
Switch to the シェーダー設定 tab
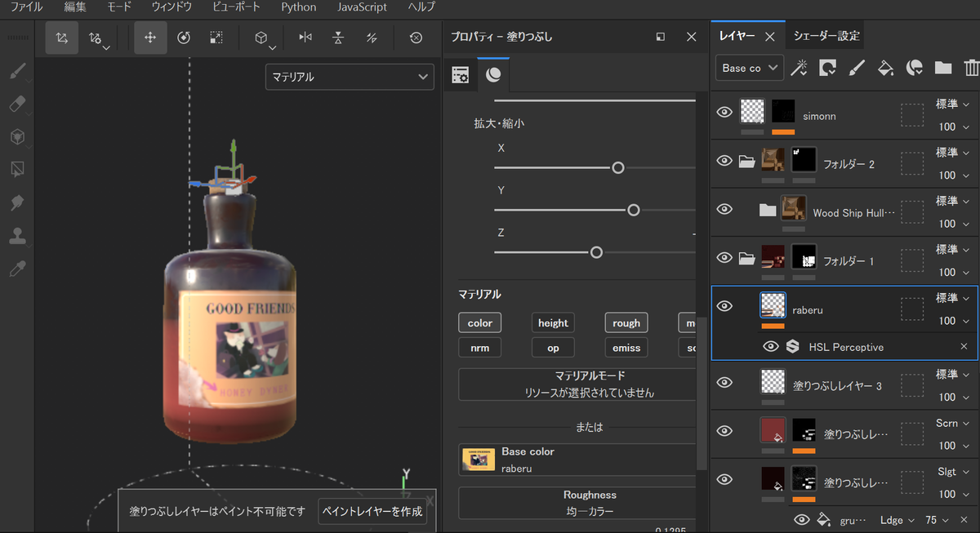[826, 36]
